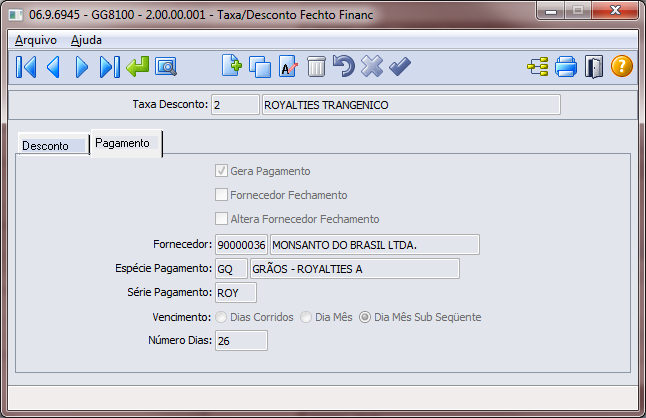Click the Espécie Pagamento label
Viewport: 646px width, 418px height.
(164, 268)
